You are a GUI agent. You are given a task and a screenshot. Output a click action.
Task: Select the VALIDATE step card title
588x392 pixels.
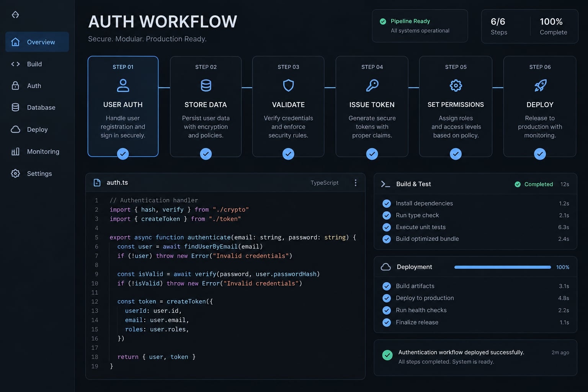click(288, 105)
